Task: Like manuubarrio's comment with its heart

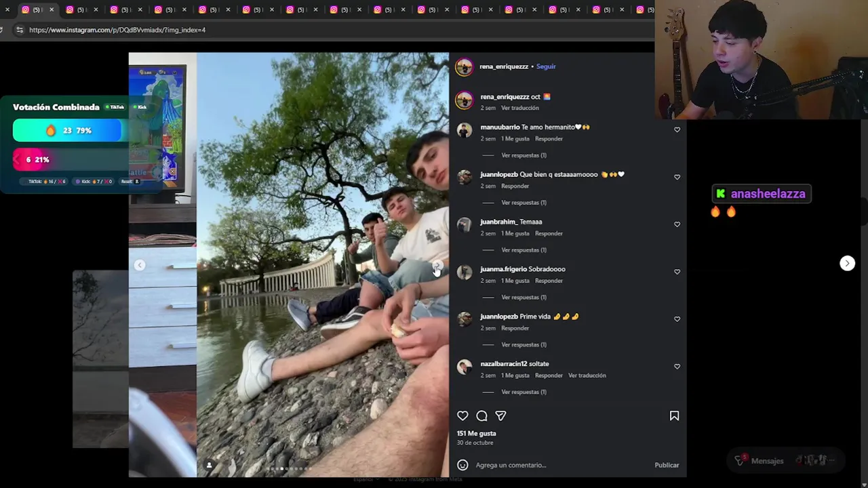Action: [x=677, y=129]
